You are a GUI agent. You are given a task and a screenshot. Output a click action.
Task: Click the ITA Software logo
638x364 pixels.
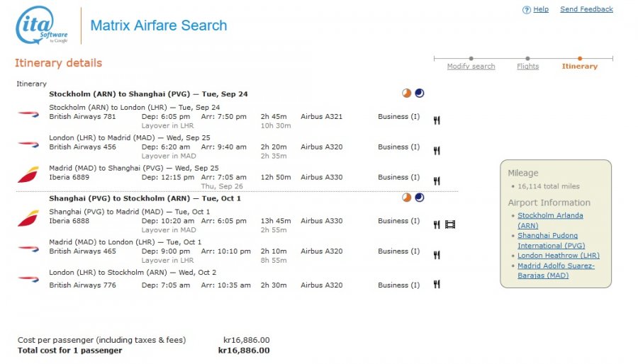(x=42, y=25)
